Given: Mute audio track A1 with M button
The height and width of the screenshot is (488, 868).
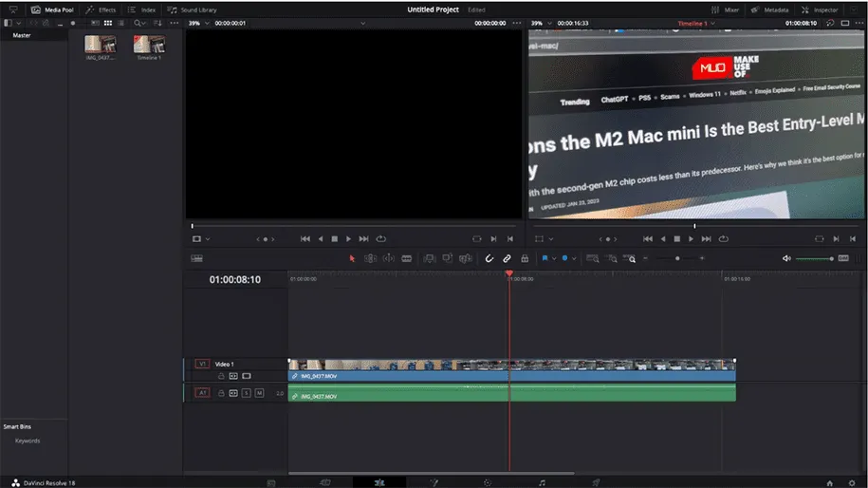Looking at the screenshot, I should pyautogui.click(x=259, y=393).
